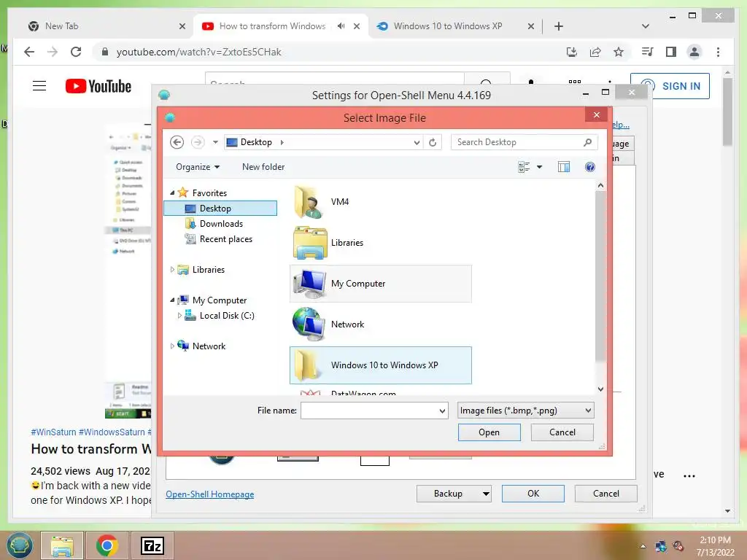Cancel the Select Image File dialog
Viewport: 747px width, 560px height.
(x=562, y=432)
